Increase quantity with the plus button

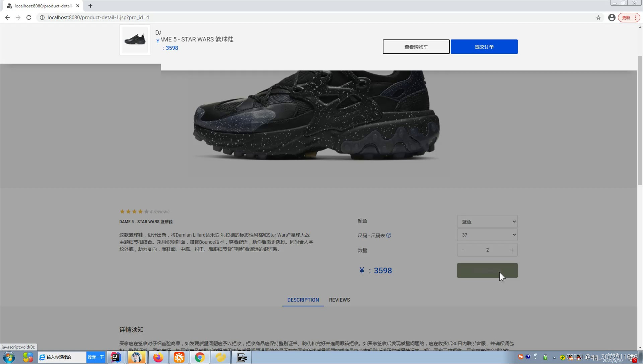click(512, 250)
